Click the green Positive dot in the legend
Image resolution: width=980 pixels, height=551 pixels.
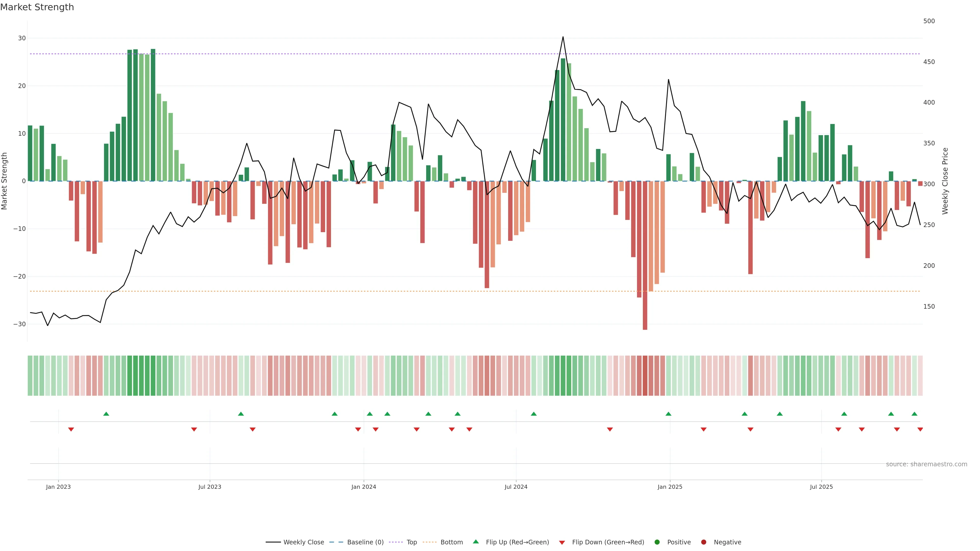[657, 542]
